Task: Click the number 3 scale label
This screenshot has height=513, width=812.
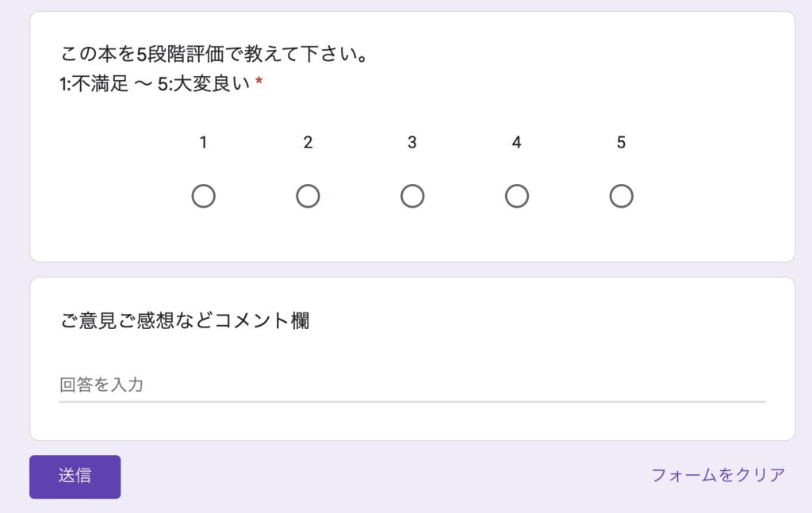Action: coord(412,143)
